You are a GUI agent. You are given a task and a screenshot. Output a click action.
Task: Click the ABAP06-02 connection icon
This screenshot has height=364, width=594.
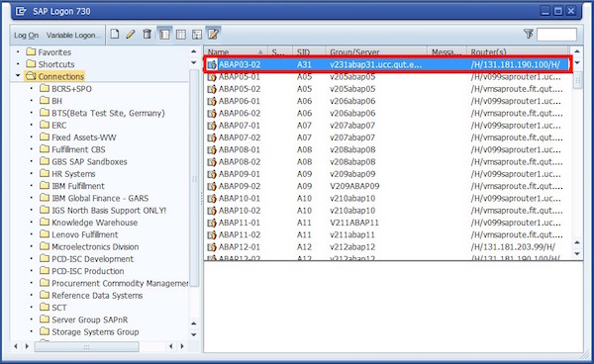(212, 113)
